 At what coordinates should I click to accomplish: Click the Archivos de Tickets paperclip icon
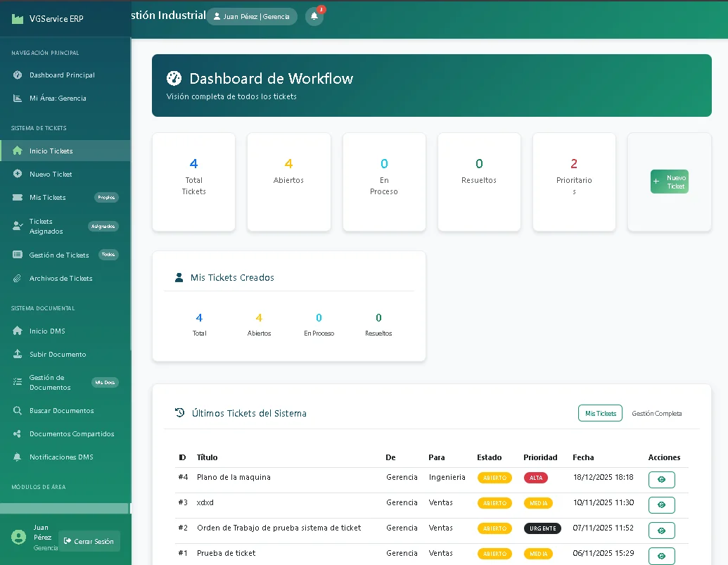[16, 279]
